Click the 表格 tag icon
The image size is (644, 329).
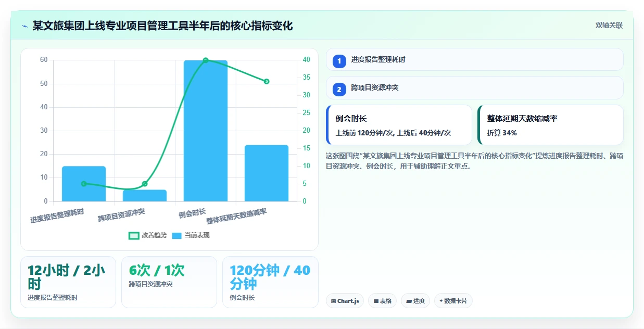376,301
